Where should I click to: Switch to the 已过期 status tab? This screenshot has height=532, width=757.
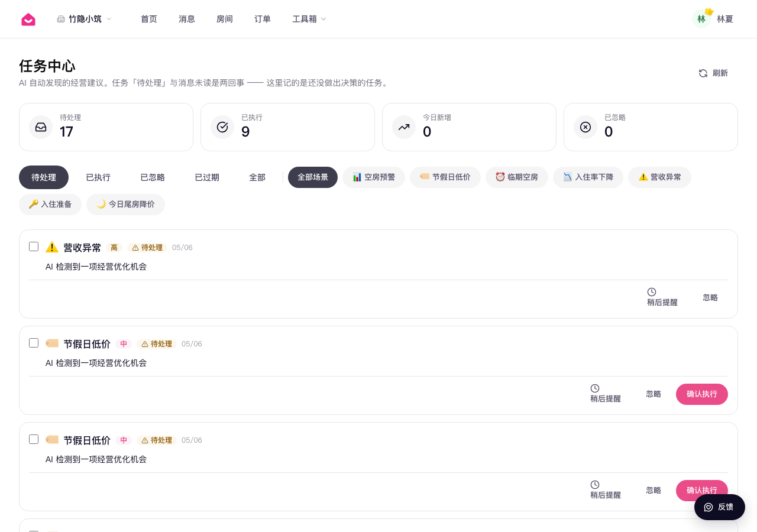point(207,177)
